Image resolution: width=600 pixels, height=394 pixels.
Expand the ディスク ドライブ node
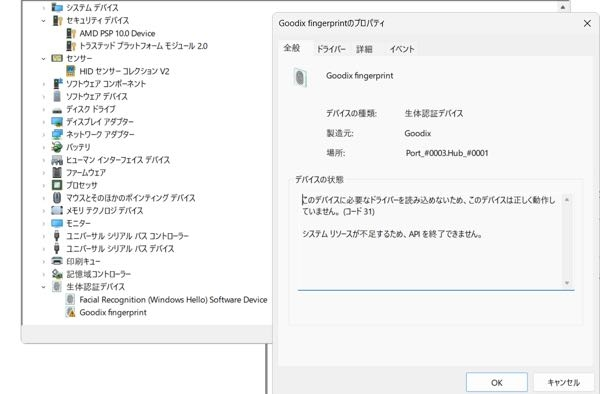[43, 109]
